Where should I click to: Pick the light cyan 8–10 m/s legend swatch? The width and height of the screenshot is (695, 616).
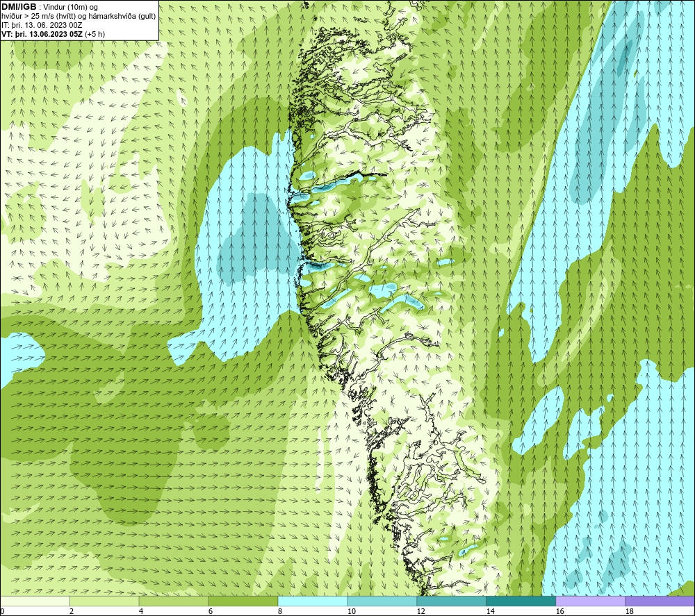pos(313,601)
